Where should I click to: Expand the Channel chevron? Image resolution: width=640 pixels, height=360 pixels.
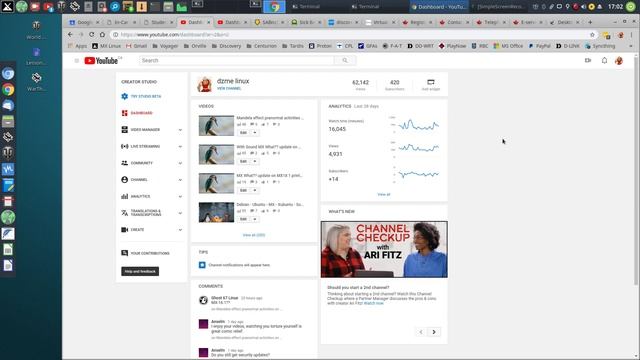pyautogui.click(x=180, y=180)
